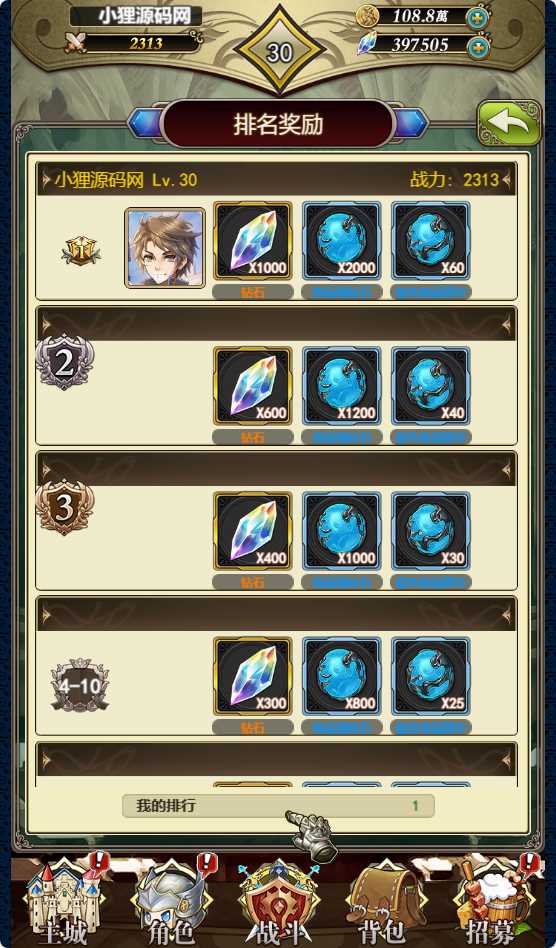The width and height of the screenshot is (556, 948).
Task: Select the X2000 blue orb reward
Action: pos(341,241)
